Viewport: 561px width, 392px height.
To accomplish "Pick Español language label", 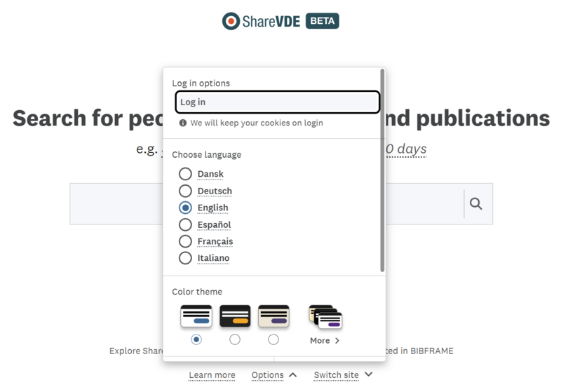I will pos(214,224).
